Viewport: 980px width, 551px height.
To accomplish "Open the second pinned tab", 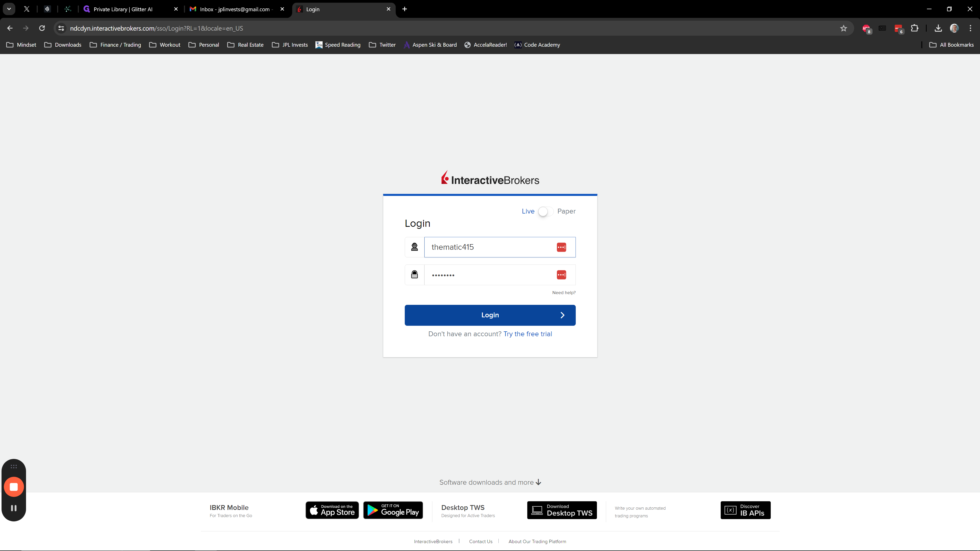I will tap(47, 9).
